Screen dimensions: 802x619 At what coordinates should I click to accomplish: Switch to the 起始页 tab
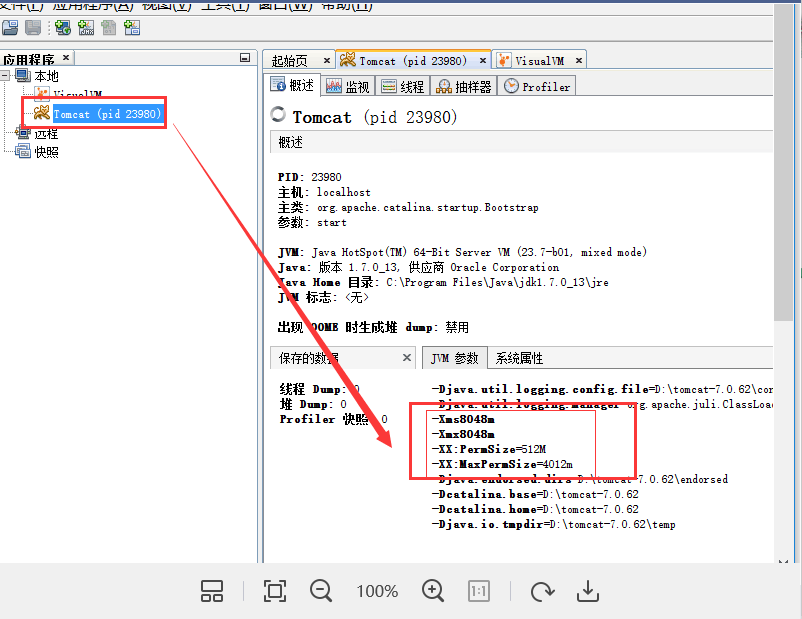click(290, 61)
